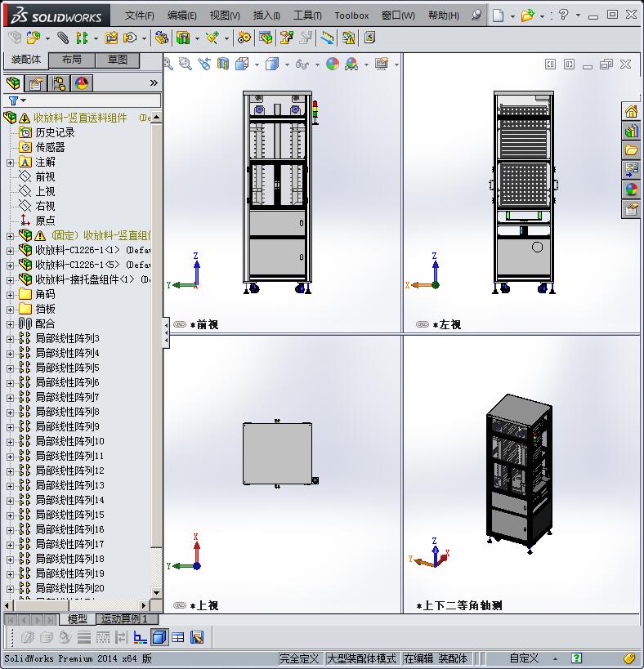Click Apply Scene icon
This screenshot has height=669, width=644.
point(351,64)
